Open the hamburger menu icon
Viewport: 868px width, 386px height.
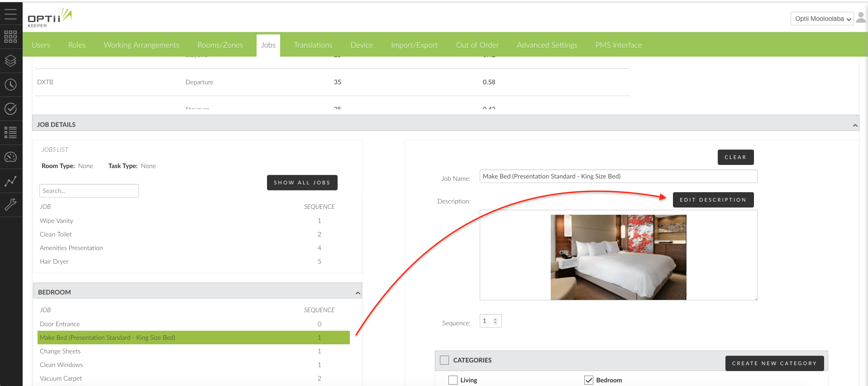coord(10,14)
